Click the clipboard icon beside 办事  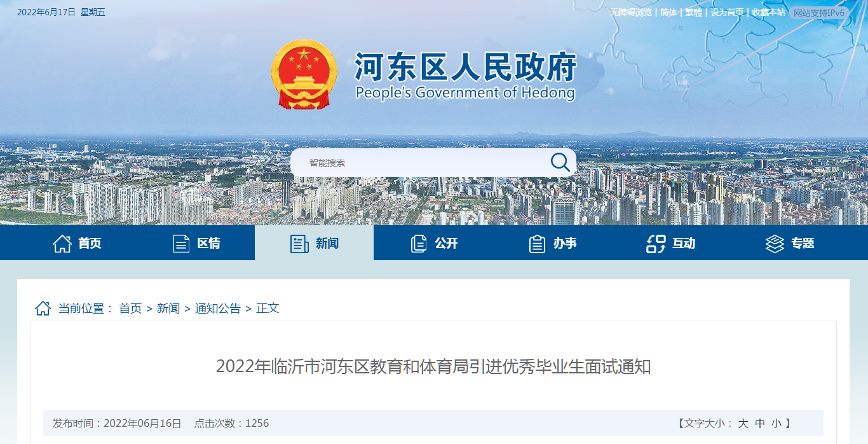coord(537,243)
